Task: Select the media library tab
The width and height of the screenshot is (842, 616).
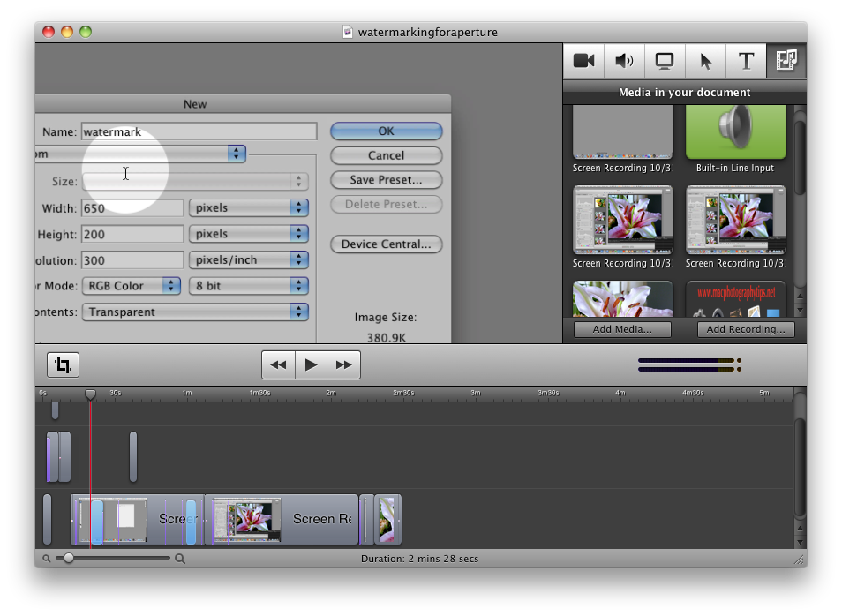Action: pyautogui.click(x=786, y=61)
